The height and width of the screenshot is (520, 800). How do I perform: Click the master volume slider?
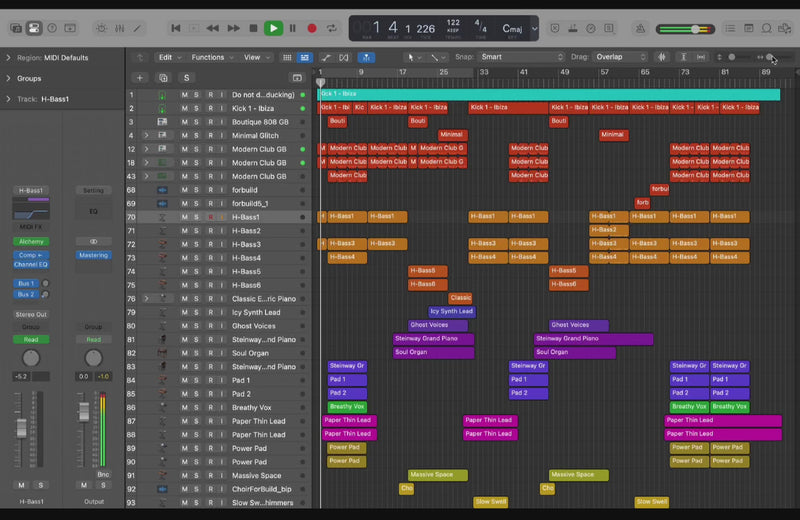693,29
